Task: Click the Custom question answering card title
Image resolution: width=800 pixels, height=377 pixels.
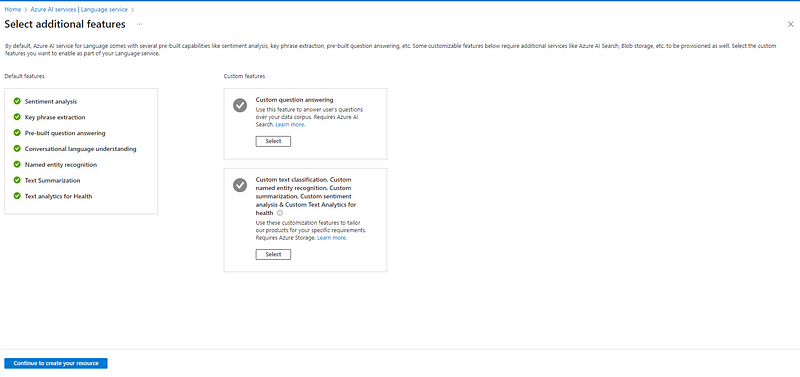Action: click(294, 100)
